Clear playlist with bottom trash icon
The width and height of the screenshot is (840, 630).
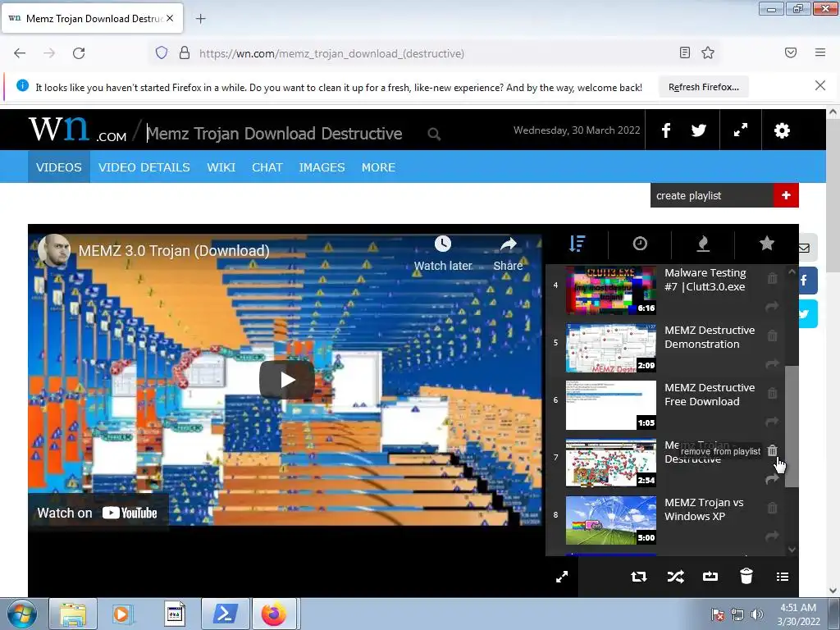coord(746,576)
